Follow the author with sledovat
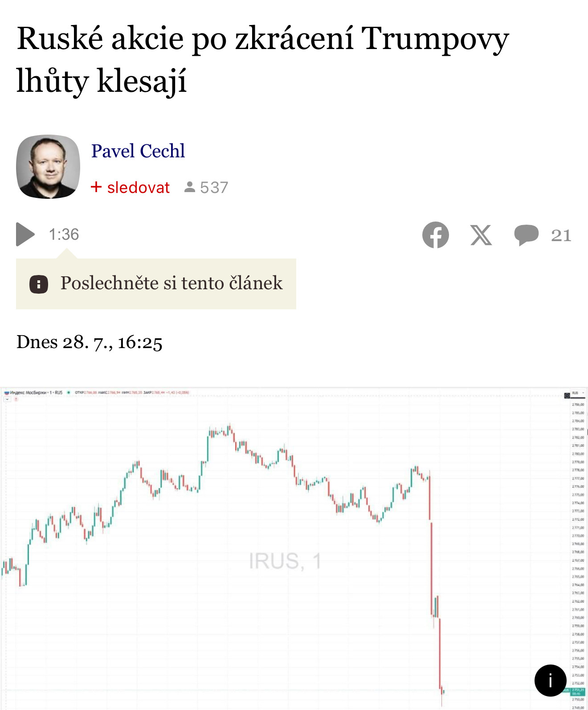This screenshot has width=588, height=710. pos(138,188)
